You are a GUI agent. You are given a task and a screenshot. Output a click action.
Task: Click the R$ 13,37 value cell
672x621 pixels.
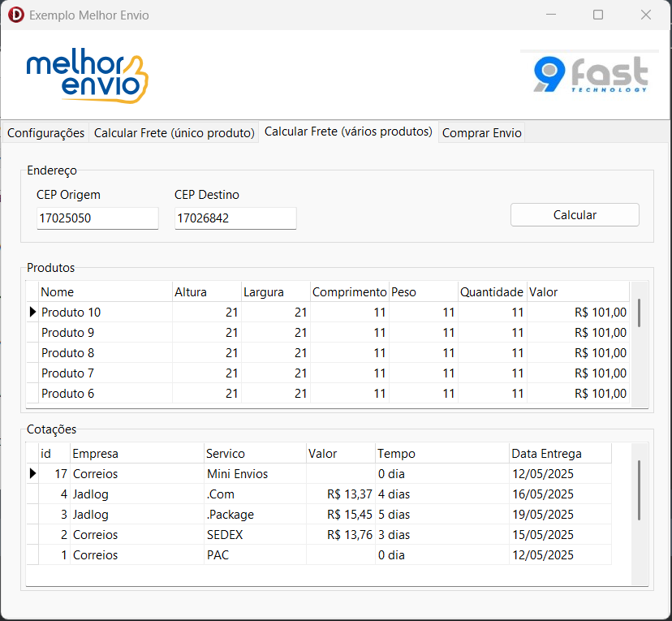[x=341, y=494]
